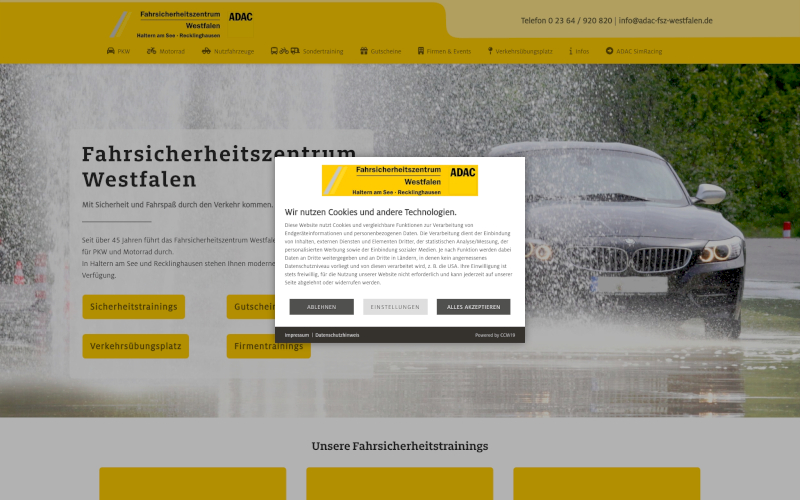Click the motorcycle icon in the navigation
This screenshot has height=500, width=800.
pos(152,51)
